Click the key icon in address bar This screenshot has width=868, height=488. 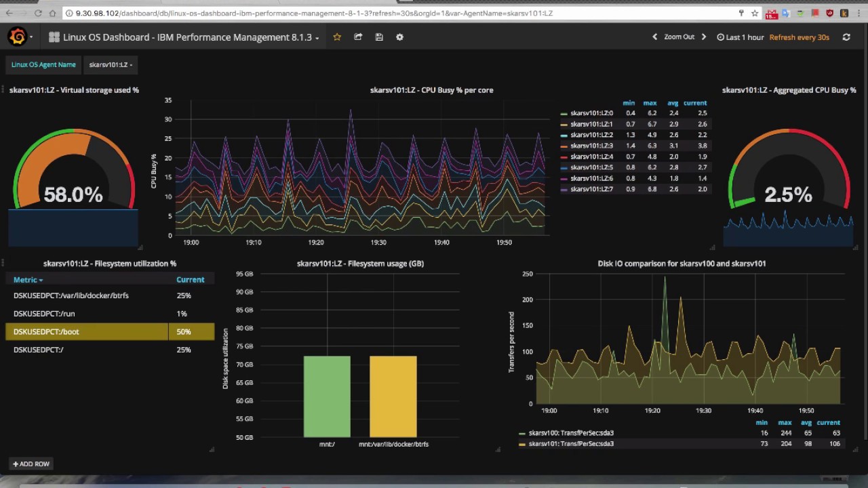[x=741, y=13]
